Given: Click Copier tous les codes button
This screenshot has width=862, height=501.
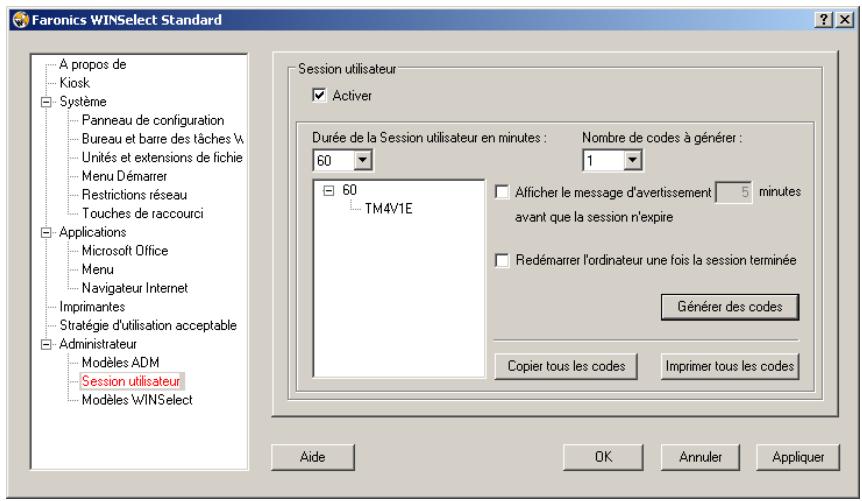Looking at the screenshot, I should [566, 366].
